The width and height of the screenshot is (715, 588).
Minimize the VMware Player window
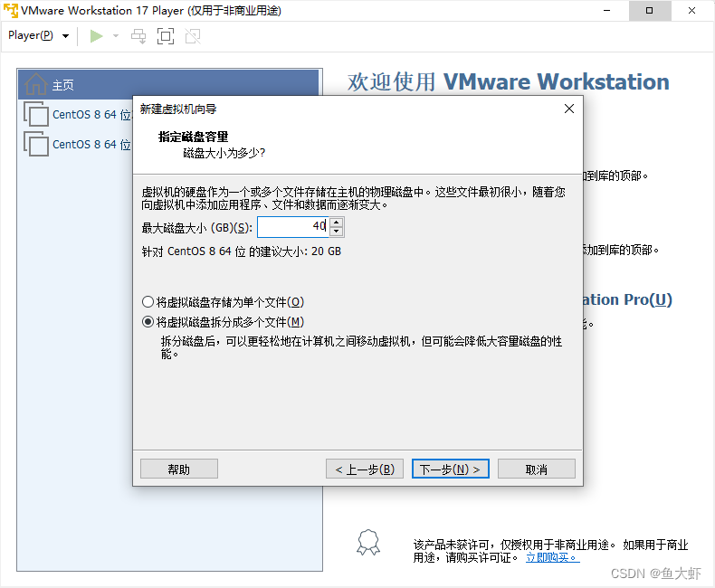606,11
